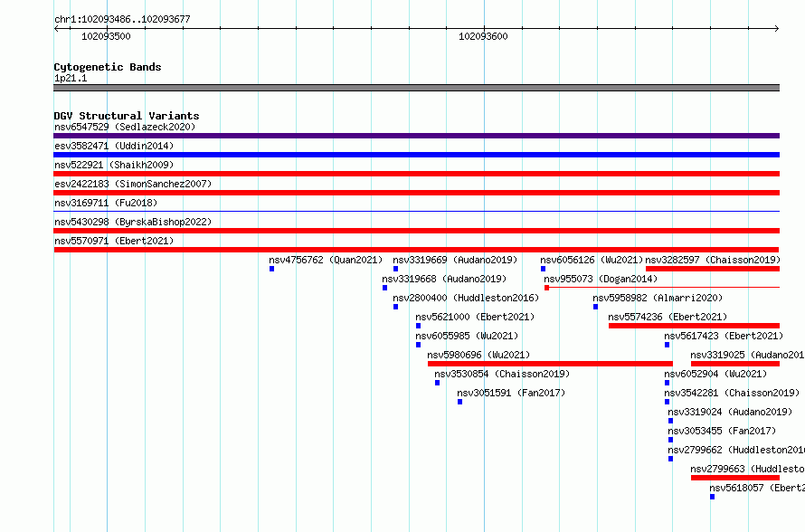Click the DGV Structural Variants track title

tap(127, 116)
